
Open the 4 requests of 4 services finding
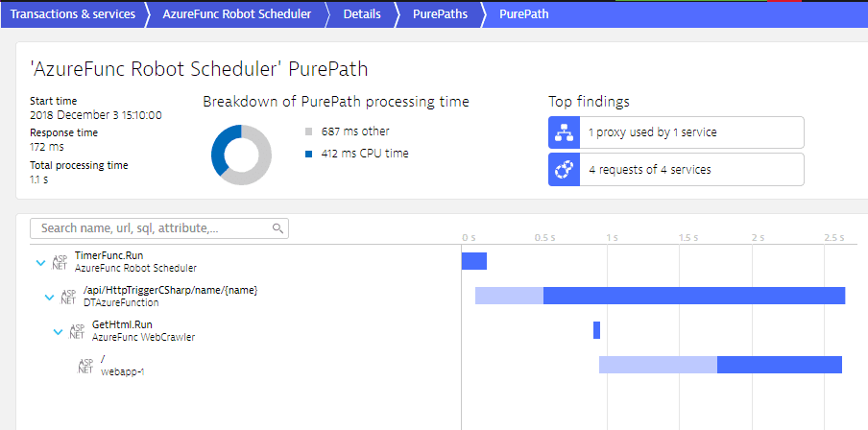[677, 170]
